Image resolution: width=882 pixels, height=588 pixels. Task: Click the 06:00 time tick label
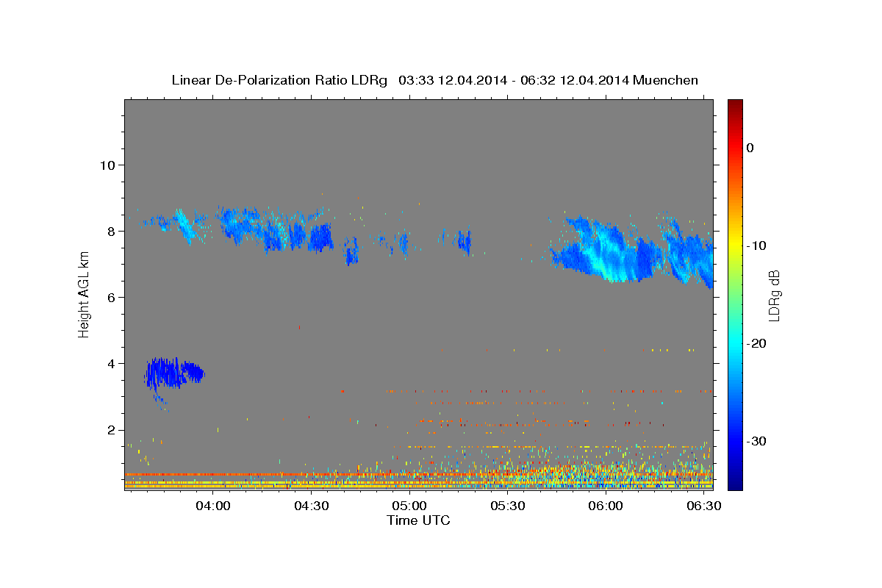(x=606, y=506)
